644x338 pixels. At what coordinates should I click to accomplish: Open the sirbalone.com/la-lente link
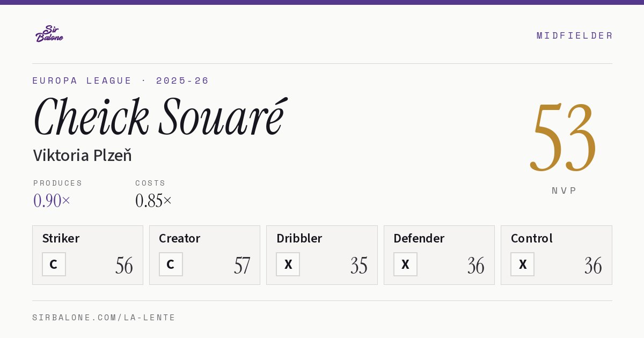104,318
